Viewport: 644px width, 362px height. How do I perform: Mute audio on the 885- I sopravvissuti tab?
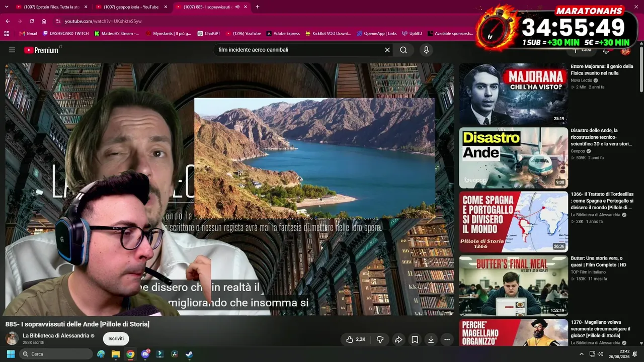point(237,7)
